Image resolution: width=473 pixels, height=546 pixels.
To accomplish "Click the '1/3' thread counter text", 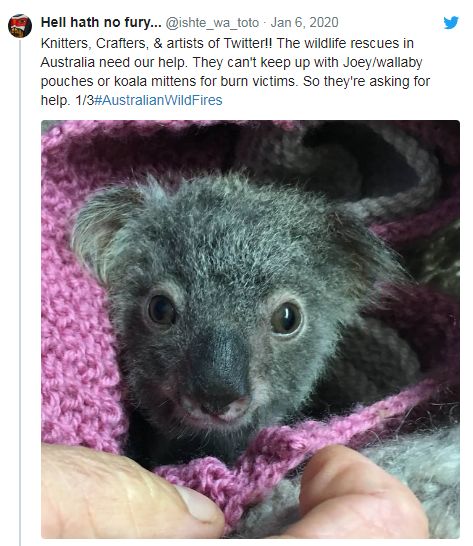I will (x=85, y=100).
